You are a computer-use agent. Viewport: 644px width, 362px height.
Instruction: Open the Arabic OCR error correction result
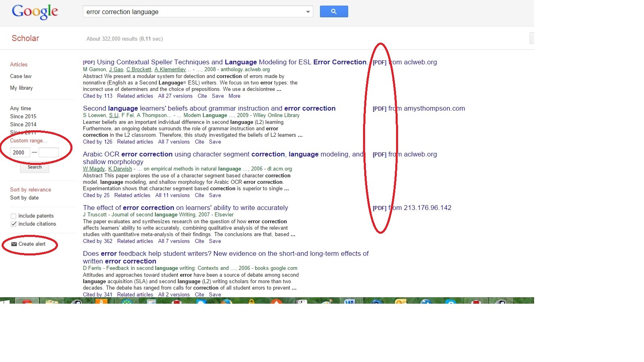(x=223, y=158)
